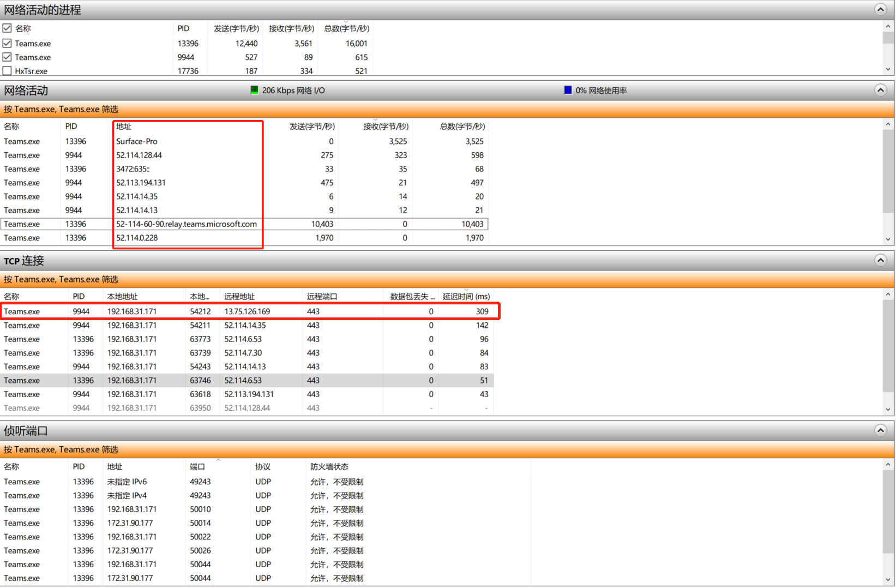This screenshot has width=896, height=588.
Task: Uncheck Teams.exe PID 9944 process checkbox
Action: tap(7, 57)
